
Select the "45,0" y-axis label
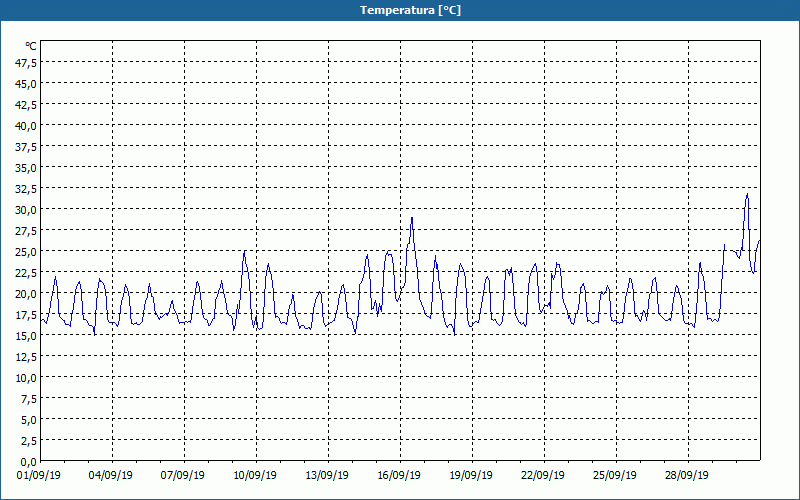click(26, 84)
